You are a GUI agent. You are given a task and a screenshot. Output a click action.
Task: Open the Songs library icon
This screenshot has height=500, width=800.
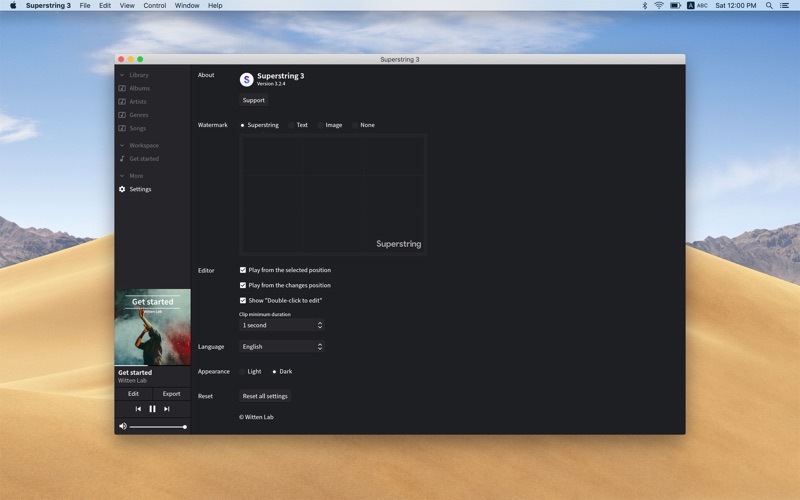(x=122, y=128)
